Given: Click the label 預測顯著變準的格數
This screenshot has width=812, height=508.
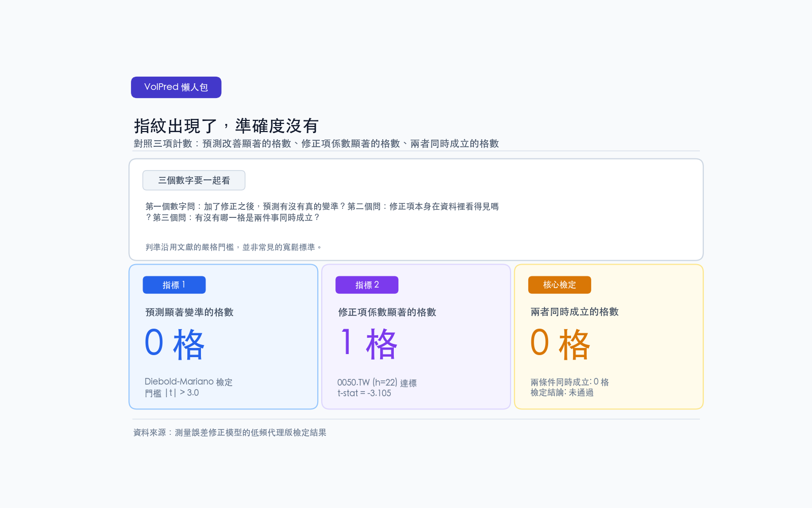Looking at the screenshot, I should click(x=189, y=312).
